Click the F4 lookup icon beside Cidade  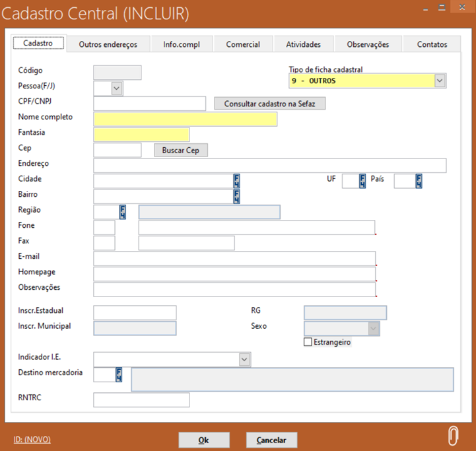point(236,181)
